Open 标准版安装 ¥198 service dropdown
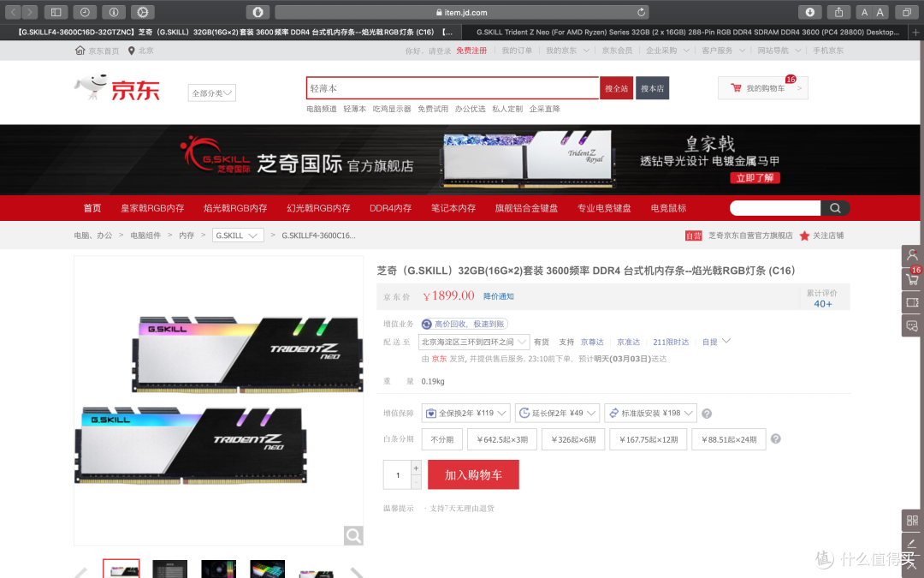Image resolution: width=924 pixels, height=578 pixels. 650,414
